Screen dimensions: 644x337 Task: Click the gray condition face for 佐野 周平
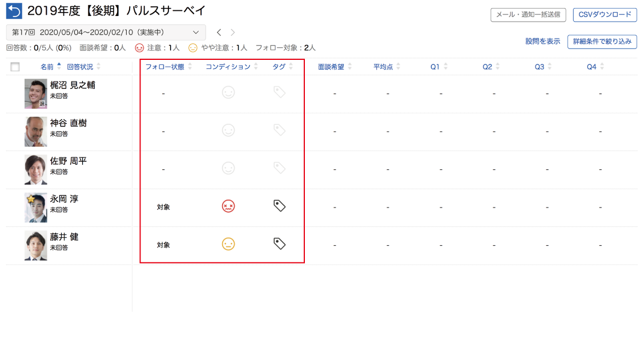coord(228,168)
